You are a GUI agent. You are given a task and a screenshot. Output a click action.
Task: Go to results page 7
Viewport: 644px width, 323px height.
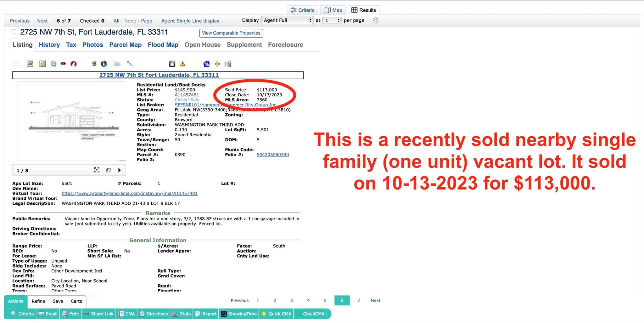(x=359, y=300)
